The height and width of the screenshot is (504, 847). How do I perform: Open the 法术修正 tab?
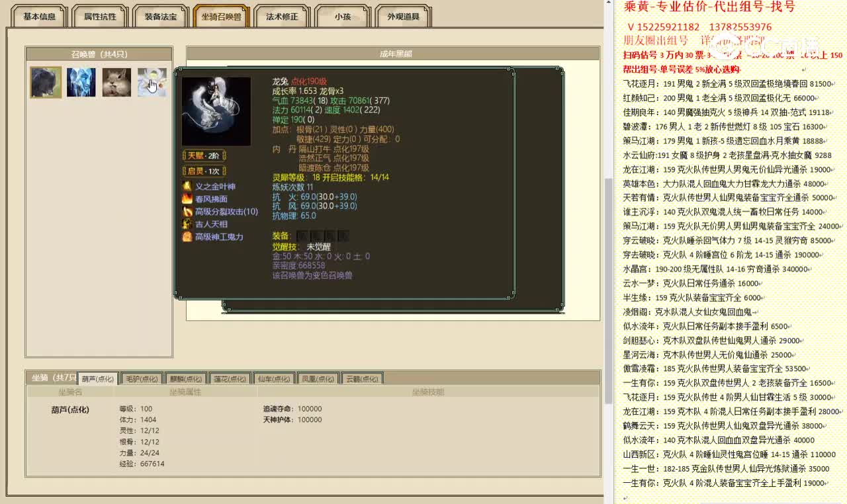tap(282, 17)
